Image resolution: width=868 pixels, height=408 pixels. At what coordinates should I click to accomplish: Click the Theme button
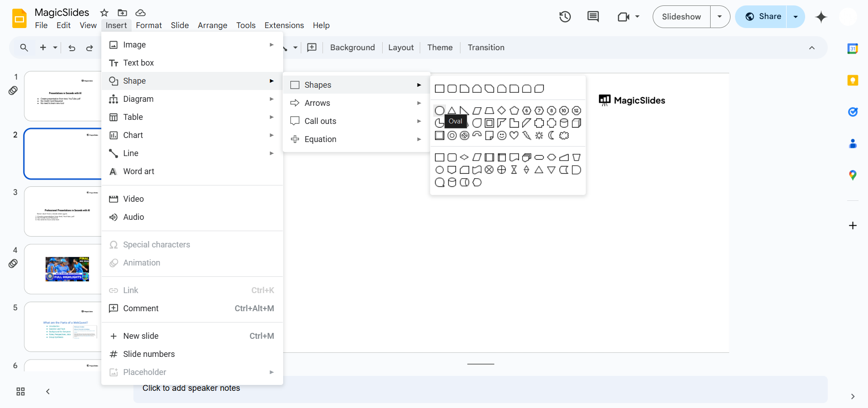click(x=440, y=47)
